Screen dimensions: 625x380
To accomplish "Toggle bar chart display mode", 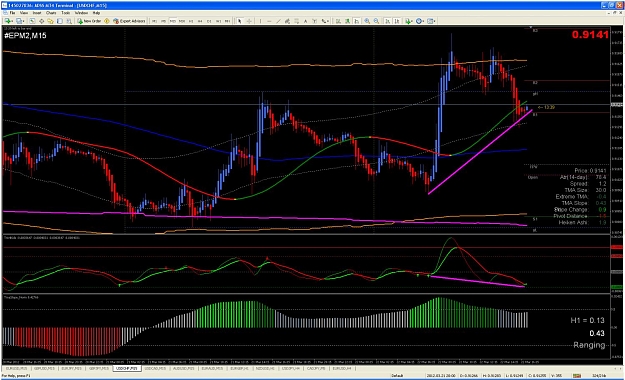I will (338, 21).
